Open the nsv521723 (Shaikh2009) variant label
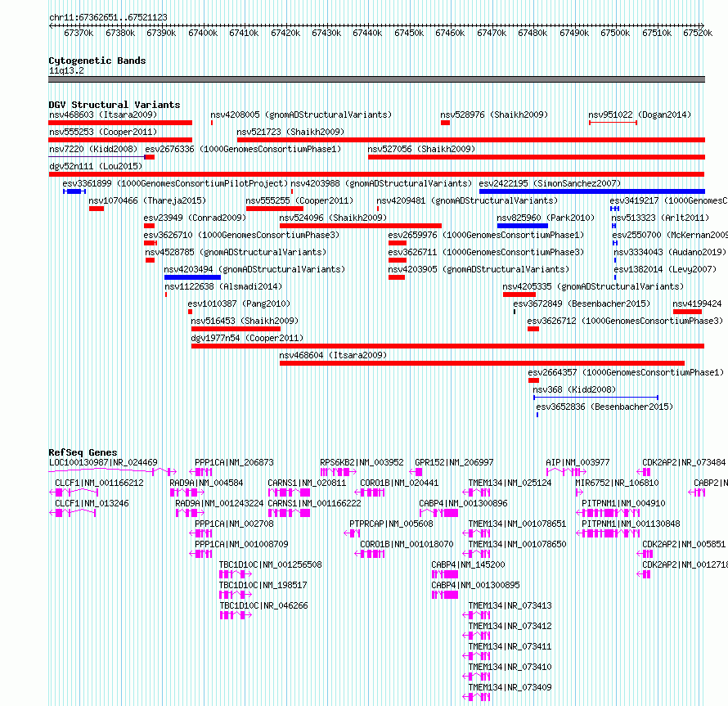The width and height of the screenshot is (728, 706). tap(290, 132)
